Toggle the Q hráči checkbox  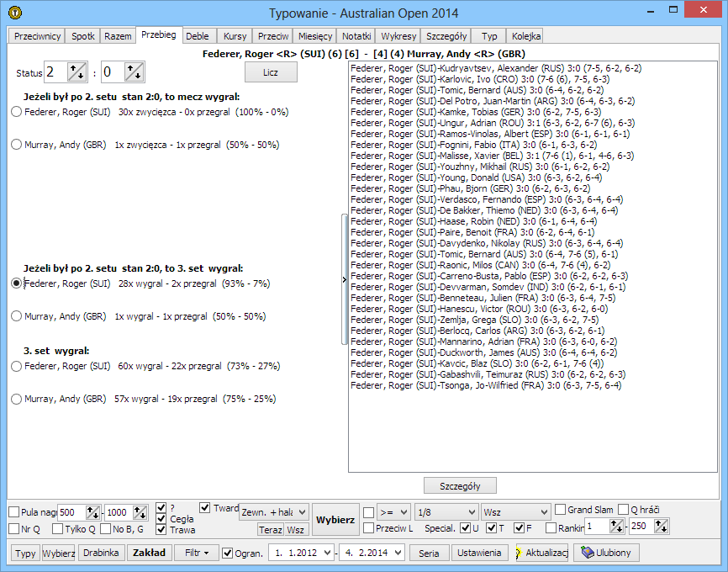pos(624,510)
